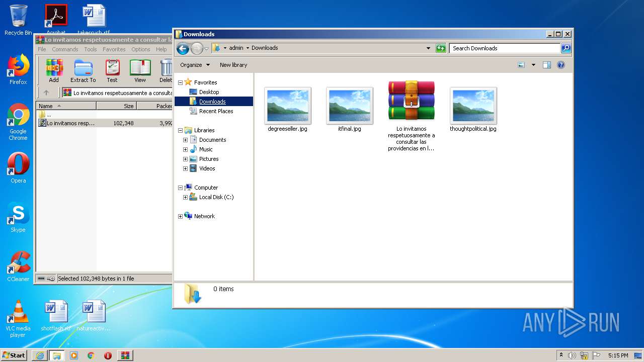Click Windows Media Player taskbar icon
This screenshot has height=362, width=644.
74,355
